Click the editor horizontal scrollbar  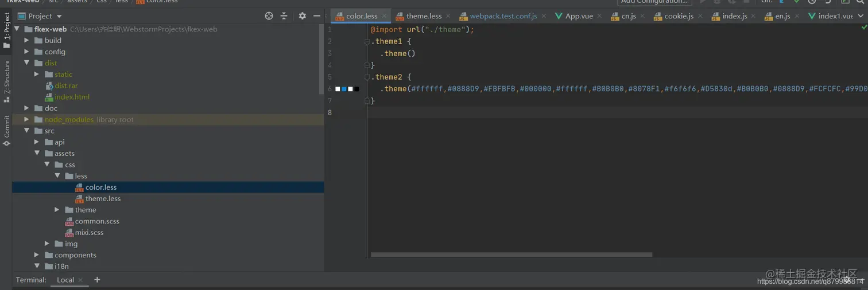(511, 254)
